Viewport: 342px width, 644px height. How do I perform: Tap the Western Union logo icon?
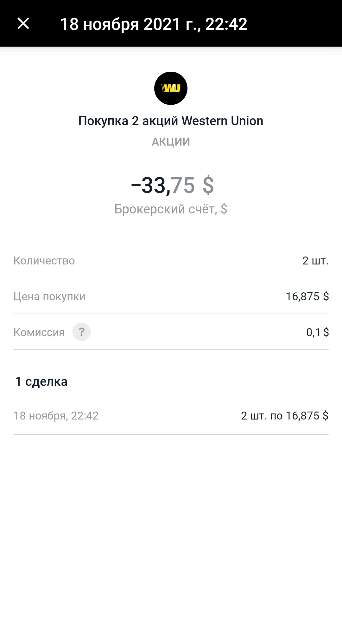(171, 88)
